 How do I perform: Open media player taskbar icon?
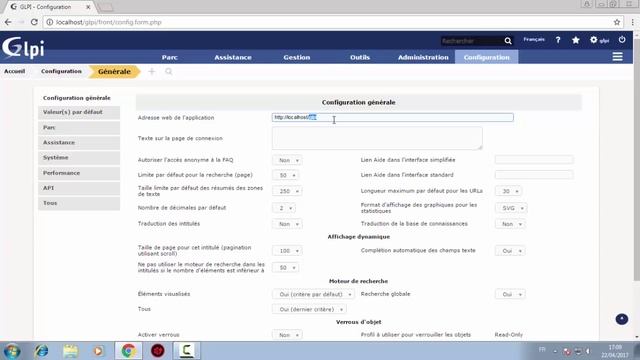pos(98,351)
